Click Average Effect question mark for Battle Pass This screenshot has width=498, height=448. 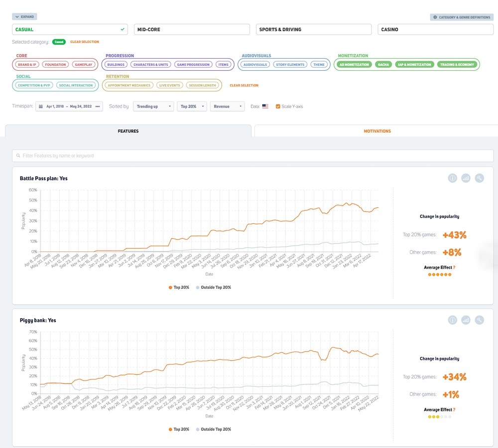coord(454,268)
